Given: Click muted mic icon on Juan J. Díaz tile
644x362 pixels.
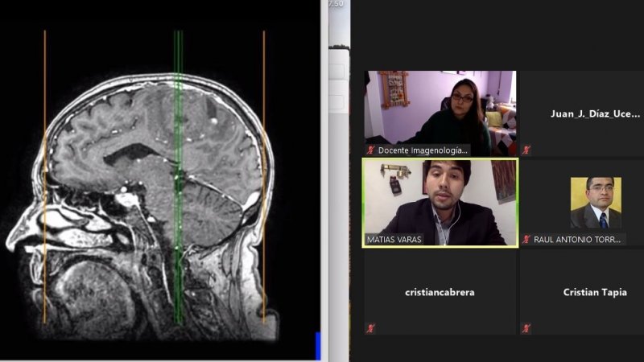Looking at the screenshot, I should 526,150.
